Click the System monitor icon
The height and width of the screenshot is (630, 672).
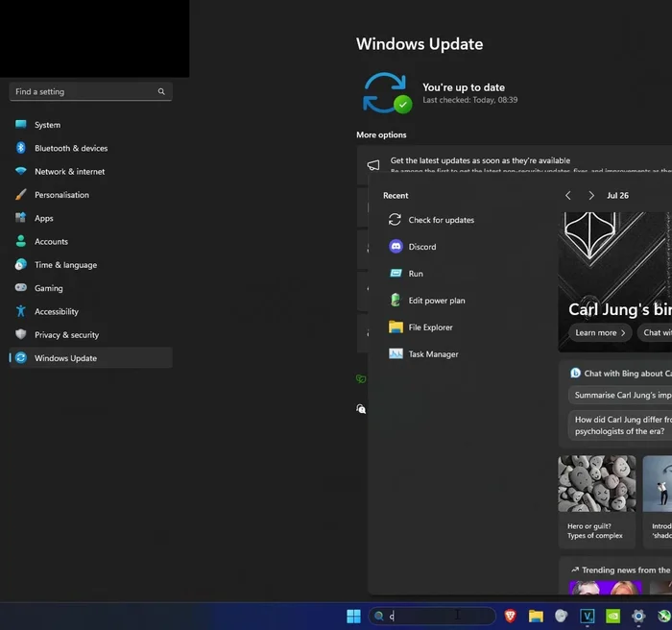pyautogui.click(x=20, y=125)
